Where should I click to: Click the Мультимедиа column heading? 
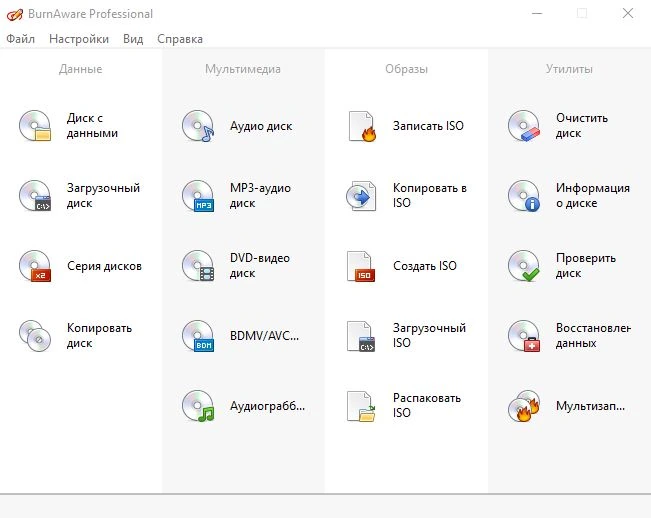[x=243, y=69]
